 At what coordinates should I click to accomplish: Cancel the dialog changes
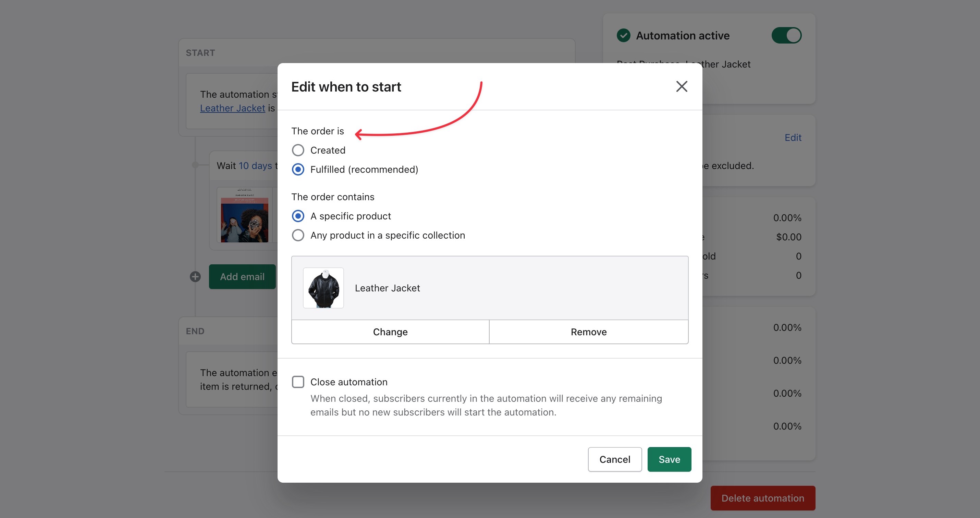point(614,459)
